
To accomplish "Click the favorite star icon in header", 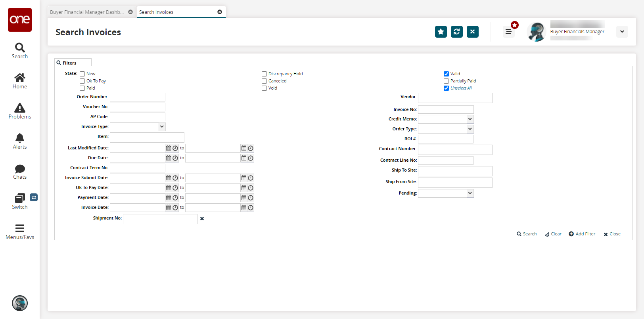I will (x=441, y=32).
